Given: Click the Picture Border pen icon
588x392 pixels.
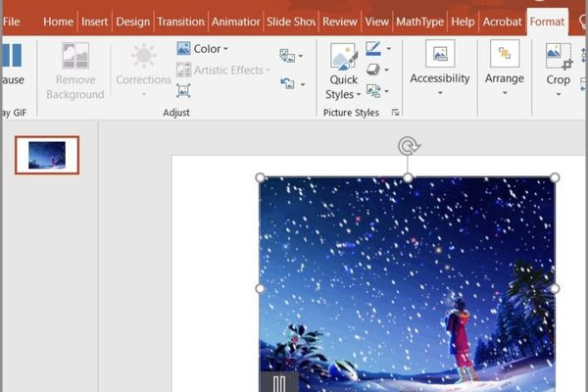Looking at the screenshot, I should point(373,48).
